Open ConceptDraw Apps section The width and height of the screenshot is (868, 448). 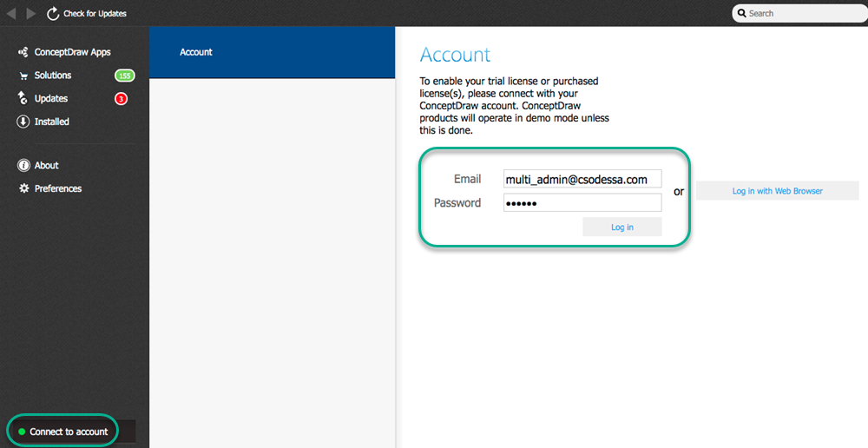click(x=73, y=52)
